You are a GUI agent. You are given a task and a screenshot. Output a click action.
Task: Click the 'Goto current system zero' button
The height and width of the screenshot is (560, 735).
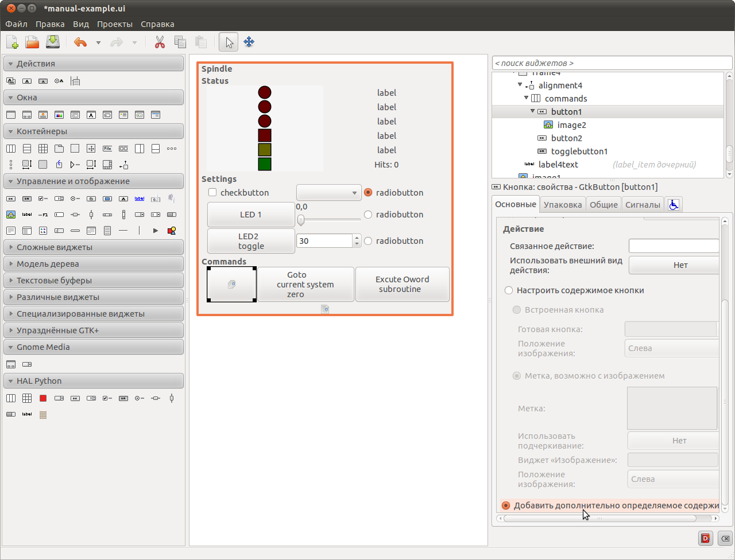305,284
